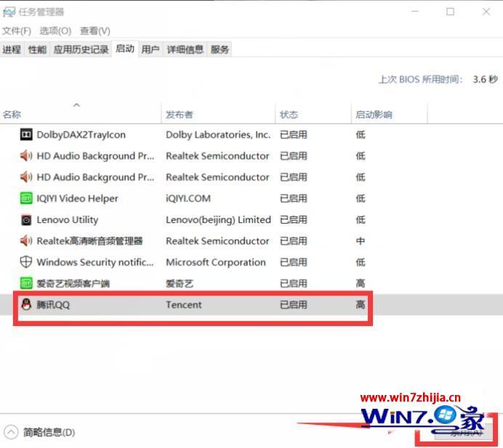Sort by the 启动影响 column header
503x448 pixels.
390,115
